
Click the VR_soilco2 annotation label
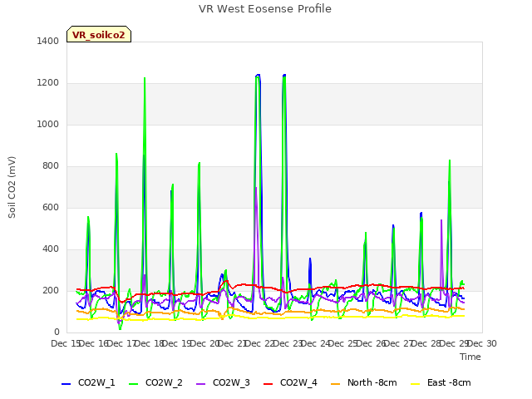click(99, 34)
